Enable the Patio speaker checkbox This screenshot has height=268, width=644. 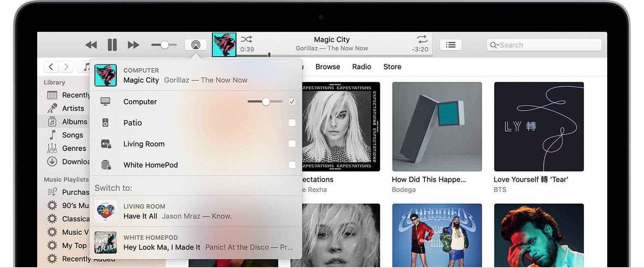coord(292,122)
